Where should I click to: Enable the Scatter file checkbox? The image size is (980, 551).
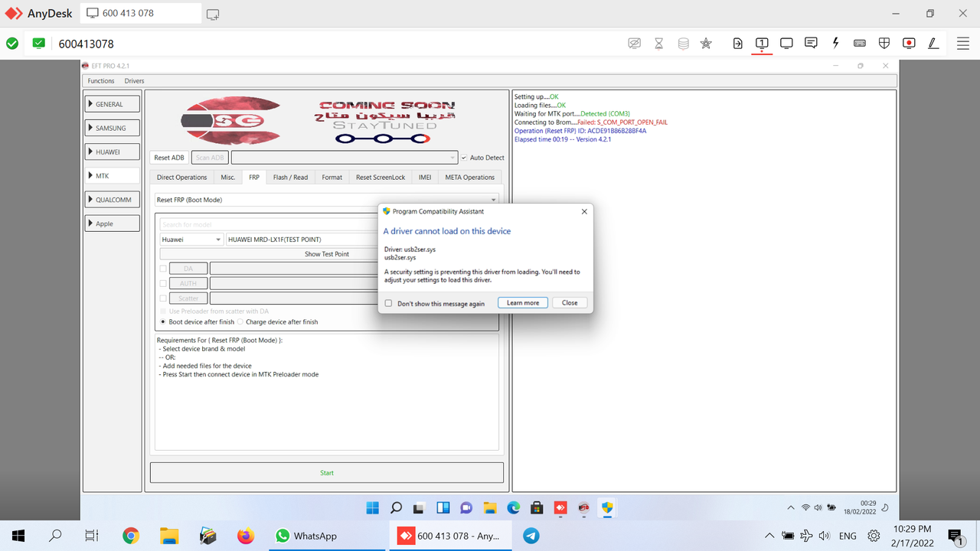(163, 298)
